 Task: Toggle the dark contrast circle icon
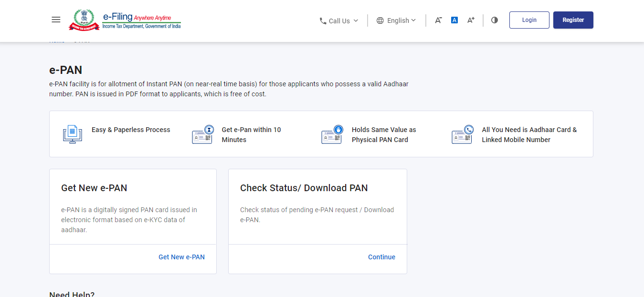tap(494, 20)
